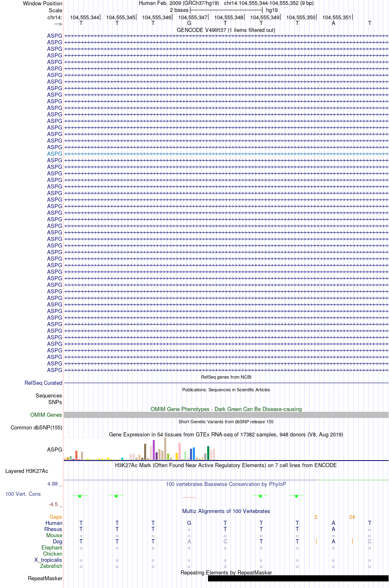The height and width of the screenshot is (588, 389).
Task: Click the OMIM Genes track label
Action: 46,415
